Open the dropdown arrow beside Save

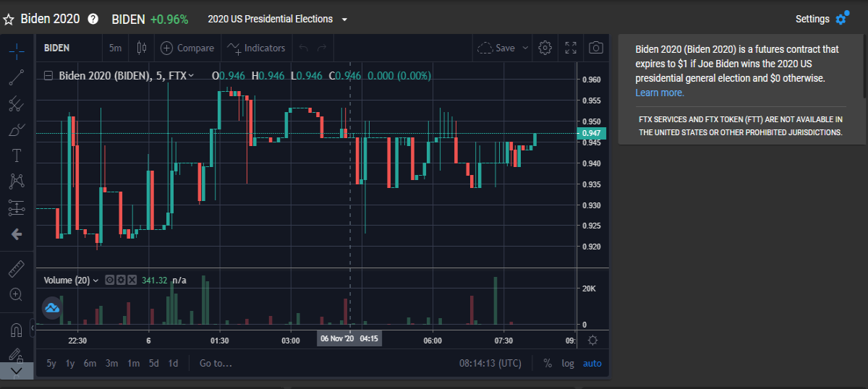(524, 48)
